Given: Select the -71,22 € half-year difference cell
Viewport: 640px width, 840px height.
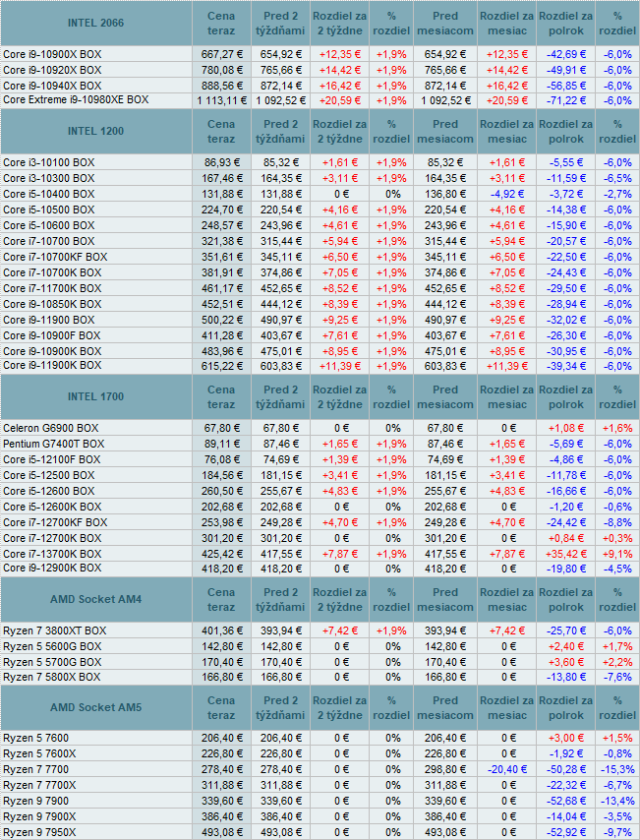Looking at the screenshot, I should tap(566, 100).
